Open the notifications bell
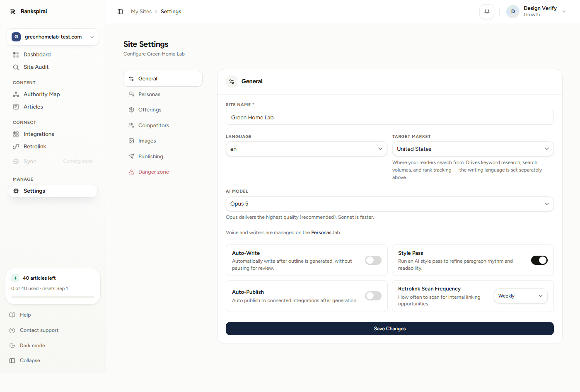The width and height of the screenshot is (580, 392). pos(487,12)
